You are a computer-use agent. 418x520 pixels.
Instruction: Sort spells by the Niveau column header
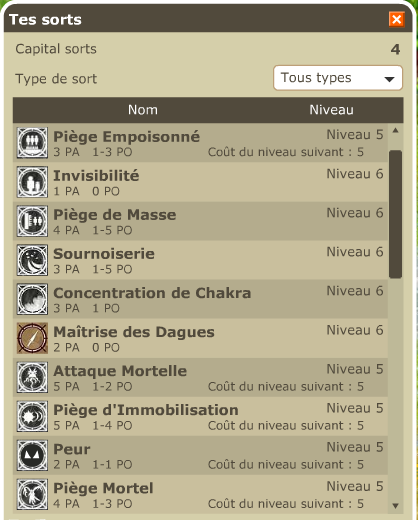click(x=331, y=110)
